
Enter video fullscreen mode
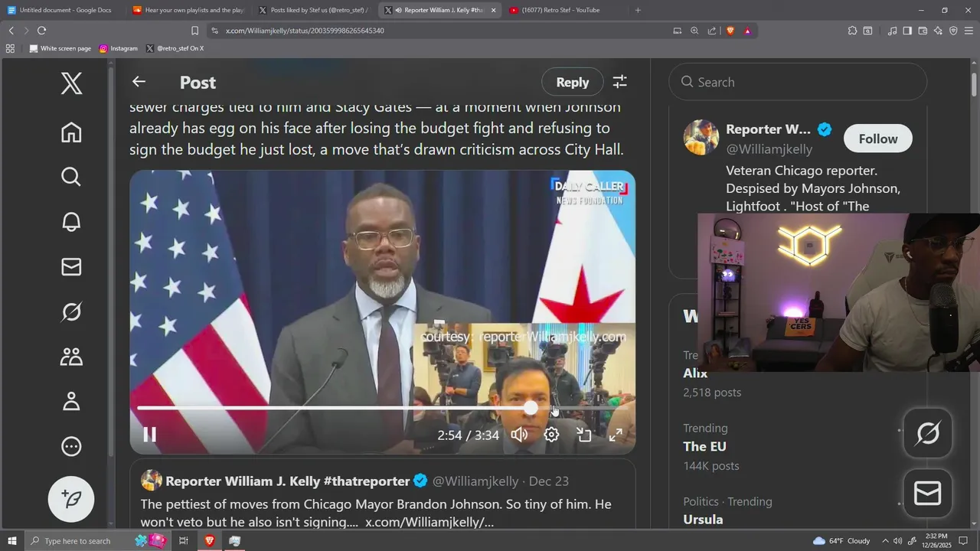[616, 435]
